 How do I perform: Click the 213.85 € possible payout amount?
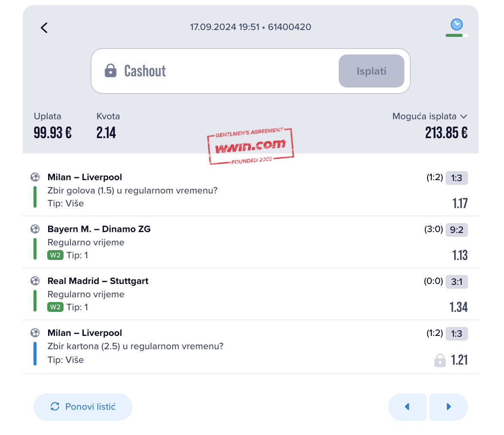pyautogui.click(x=446, y=133)
